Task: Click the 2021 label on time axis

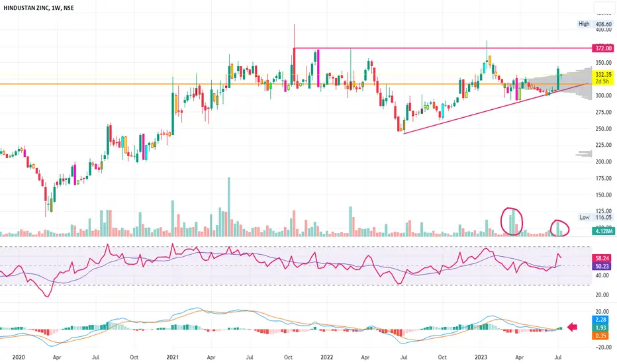Action: pos(172,357)
